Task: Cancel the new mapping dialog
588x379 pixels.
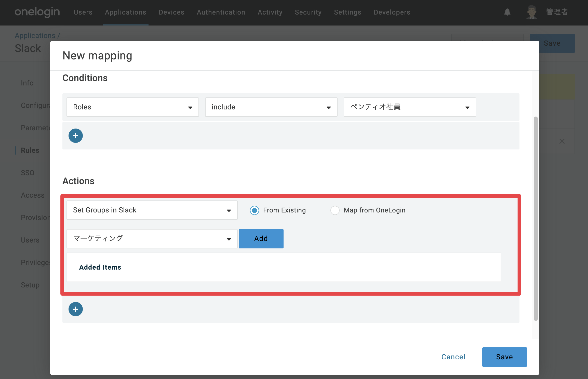Action: click(x=453, y=357)
